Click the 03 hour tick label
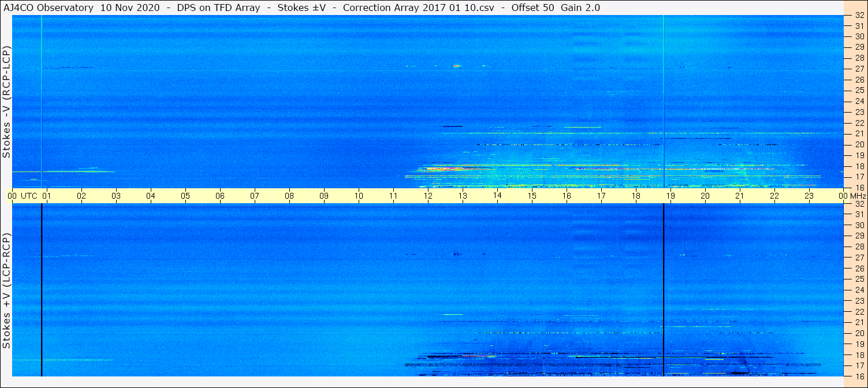 (x=116, y=196)
